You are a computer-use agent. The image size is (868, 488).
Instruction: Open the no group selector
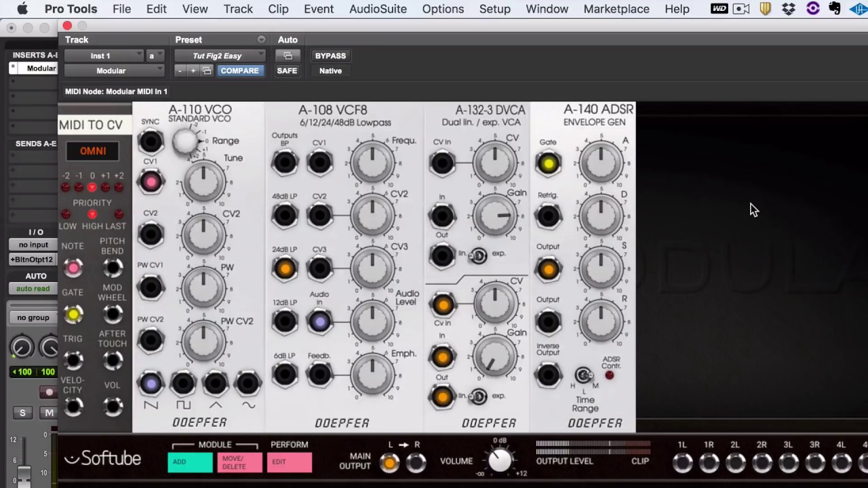33,317
